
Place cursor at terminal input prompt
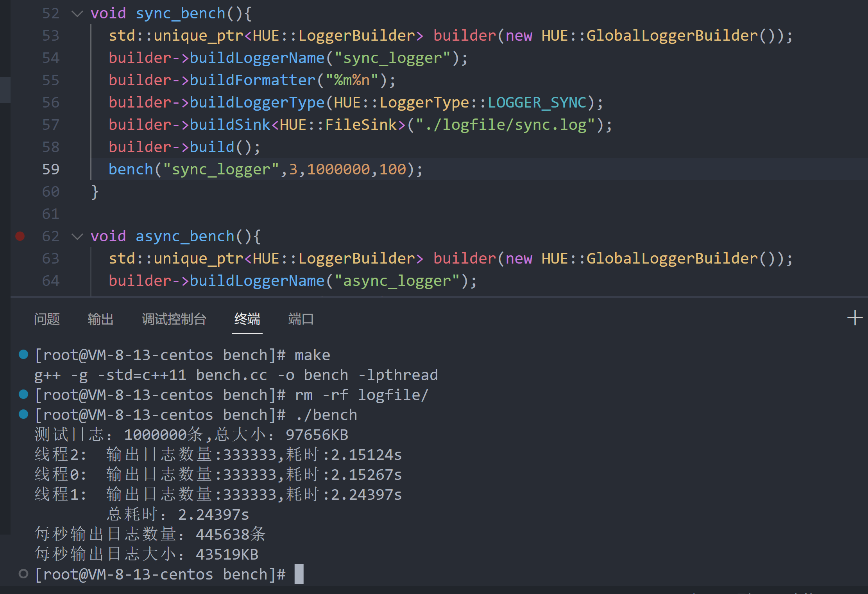coord(299,574)
